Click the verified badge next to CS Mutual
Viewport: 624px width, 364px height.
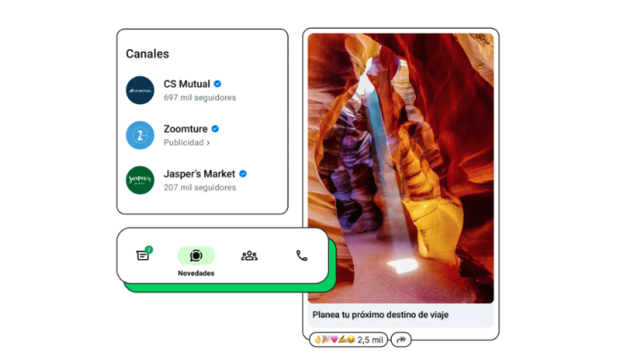[x=217, y=84]
